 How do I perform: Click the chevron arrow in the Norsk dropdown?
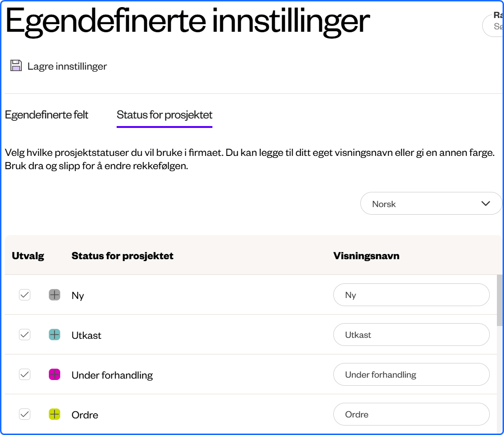[x=486, y=203]
